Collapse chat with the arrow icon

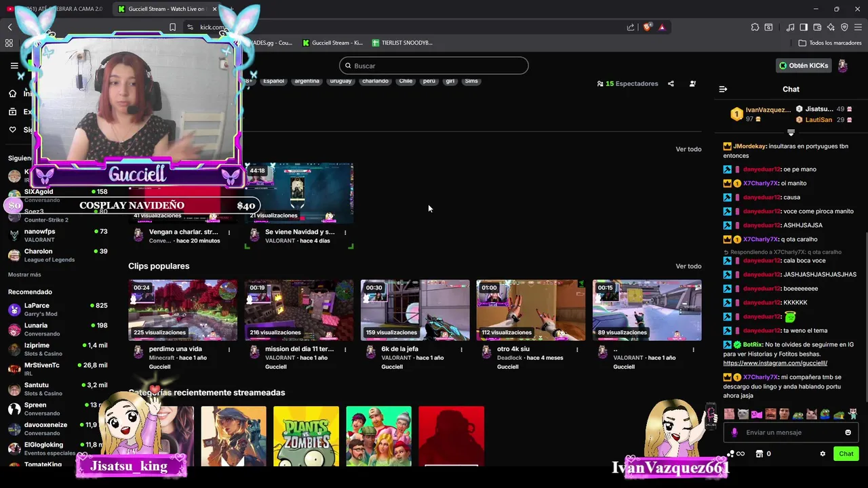tap(723, 89)
